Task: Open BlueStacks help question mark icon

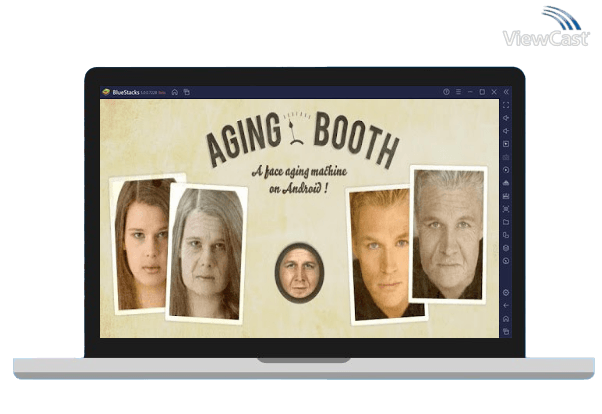Action: coord(446,92)
